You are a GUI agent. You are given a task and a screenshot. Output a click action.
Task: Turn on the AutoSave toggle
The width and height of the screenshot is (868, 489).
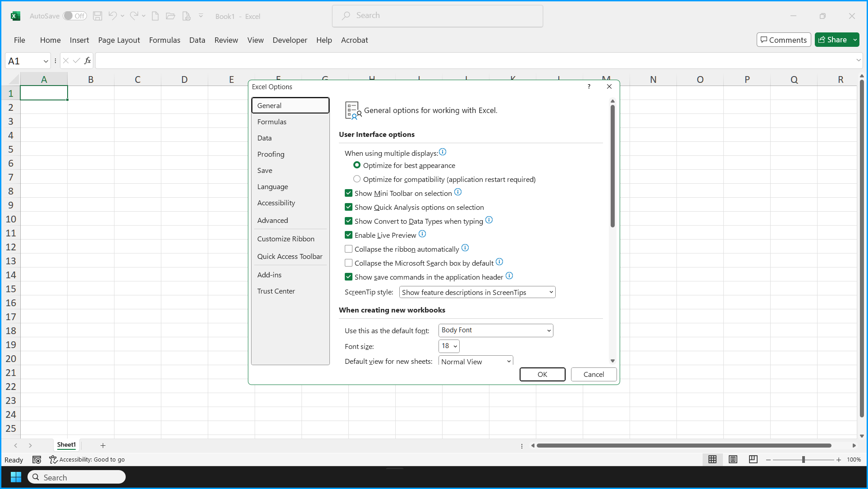(74, 15)
